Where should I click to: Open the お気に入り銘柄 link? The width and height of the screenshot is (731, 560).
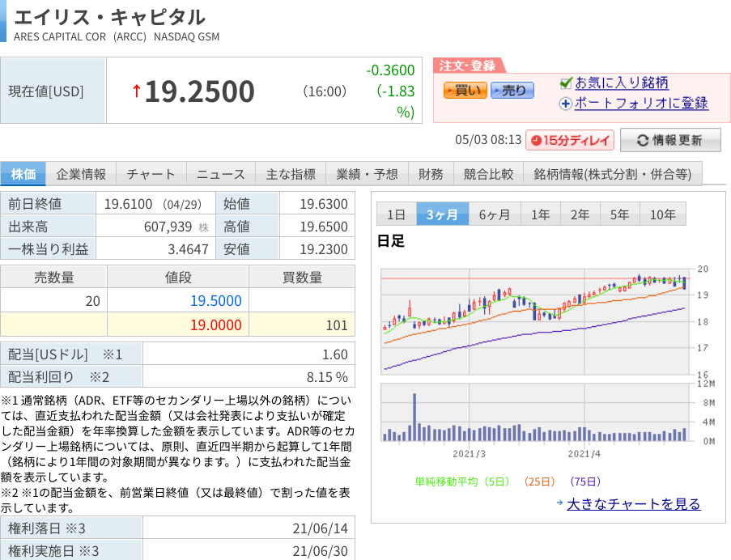click(622, 83)
